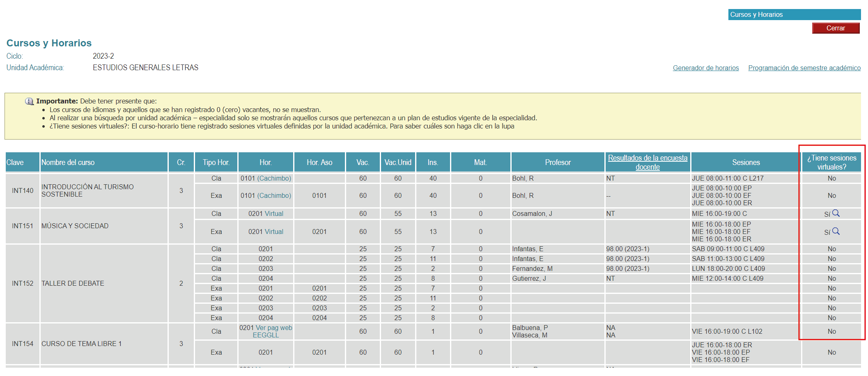Open virtual sessions lupa for the 0201 Exa row of INT151

click(836, 232)
